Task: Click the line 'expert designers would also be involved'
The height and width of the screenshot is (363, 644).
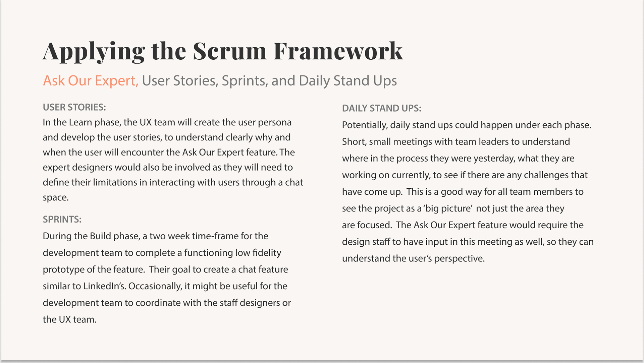Action: (x=168, y=167)
